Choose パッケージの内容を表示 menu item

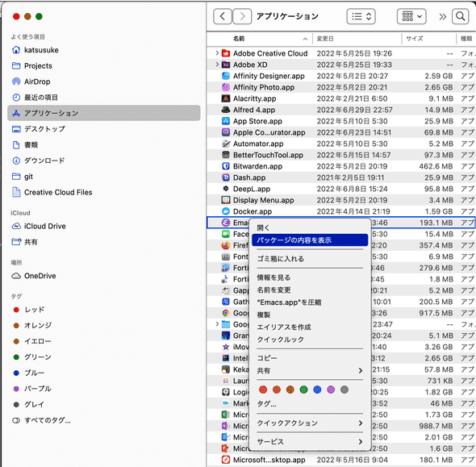(310, 240)
